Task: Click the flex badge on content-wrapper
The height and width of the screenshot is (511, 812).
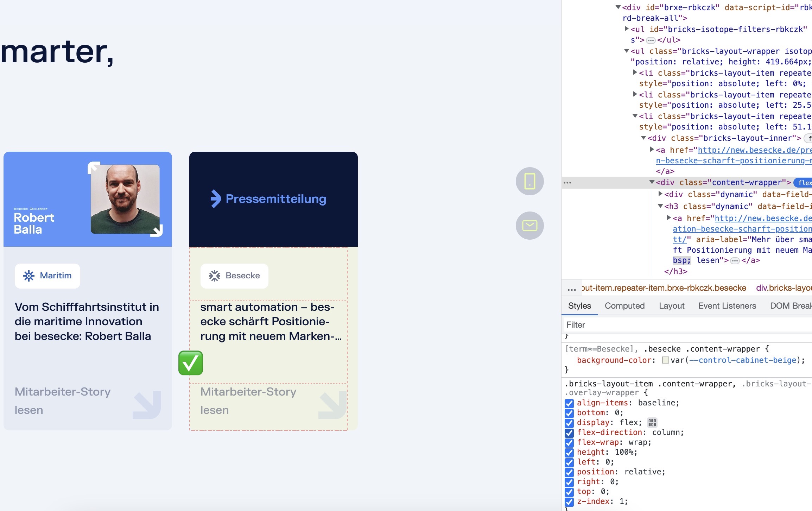Action: [804, 183]
